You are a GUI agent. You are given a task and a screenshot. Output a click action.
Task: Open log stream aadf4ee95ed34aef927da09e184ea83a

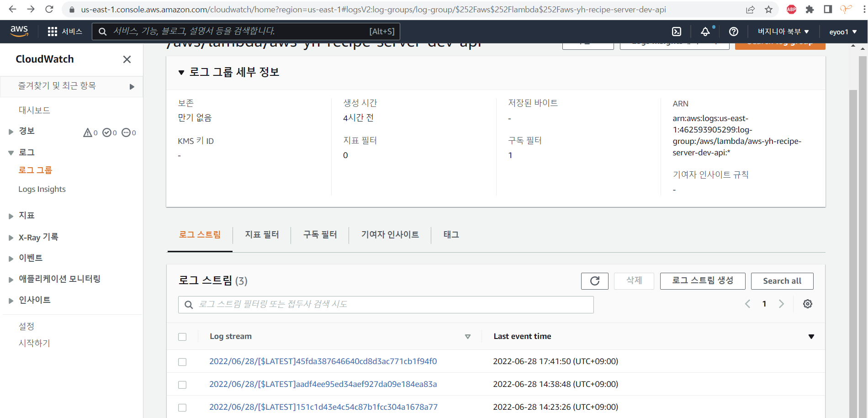pyautogui.click(x=323, y=384)
